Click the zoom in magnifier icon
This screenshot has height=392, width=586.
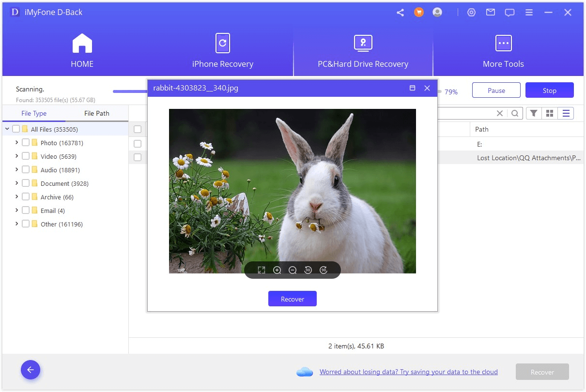277,271
